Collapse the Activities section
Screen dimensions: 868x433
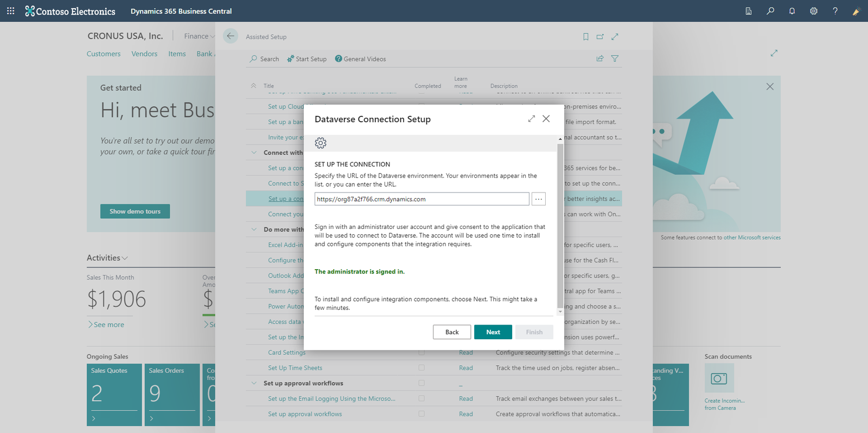click(x=125, y=258)
